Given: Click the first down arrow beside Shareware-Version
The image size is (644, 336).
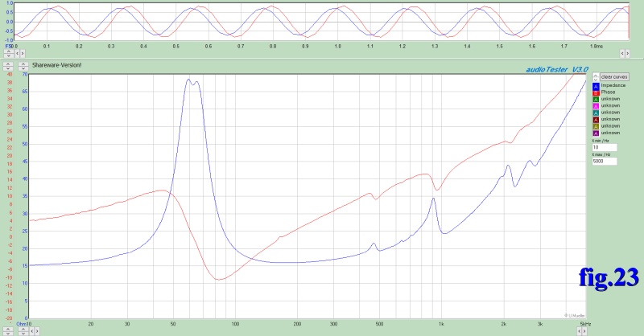Looking at the screenshot, I should [x=8, y=68].
